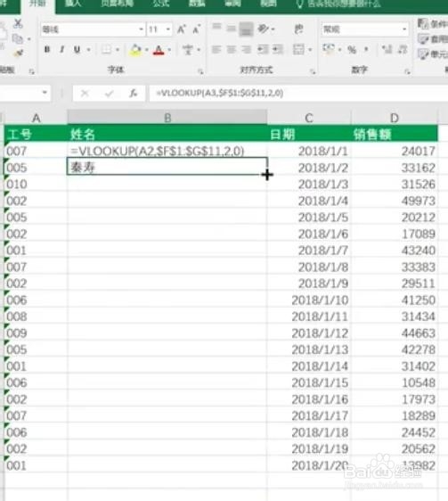Viewport: 448px width, 501px height.
Task: Click Increase Indent icon
Action: tap(278, 50)
